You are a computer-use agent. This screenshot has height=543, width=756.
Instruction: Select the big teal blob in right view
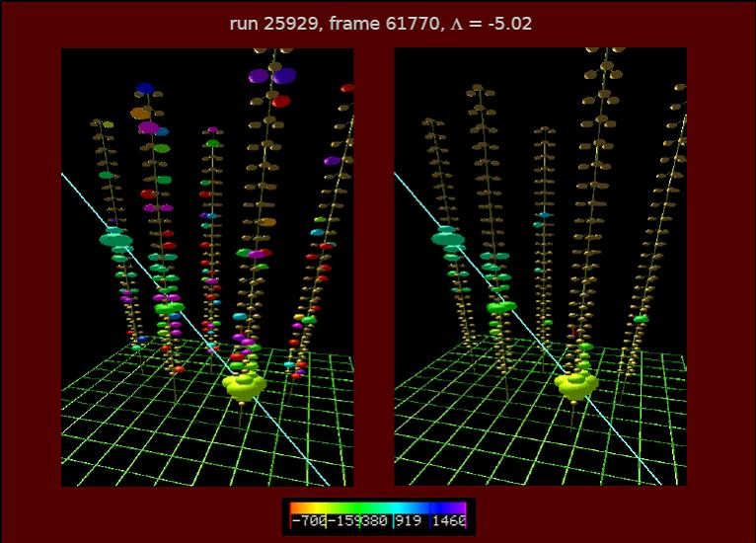(447, 236)
